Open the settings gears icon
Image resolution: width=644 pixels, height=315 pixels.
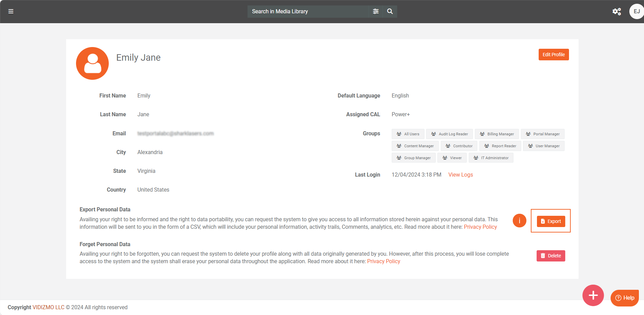616,12
